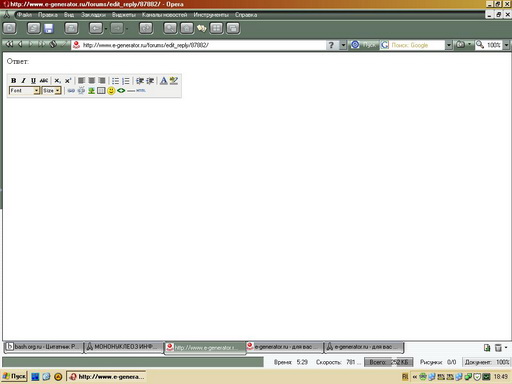The image size is (512, 384).
Task: Toggle strikethrough ABC formatting
Action: pyautogui.click(x=44, y=81)
